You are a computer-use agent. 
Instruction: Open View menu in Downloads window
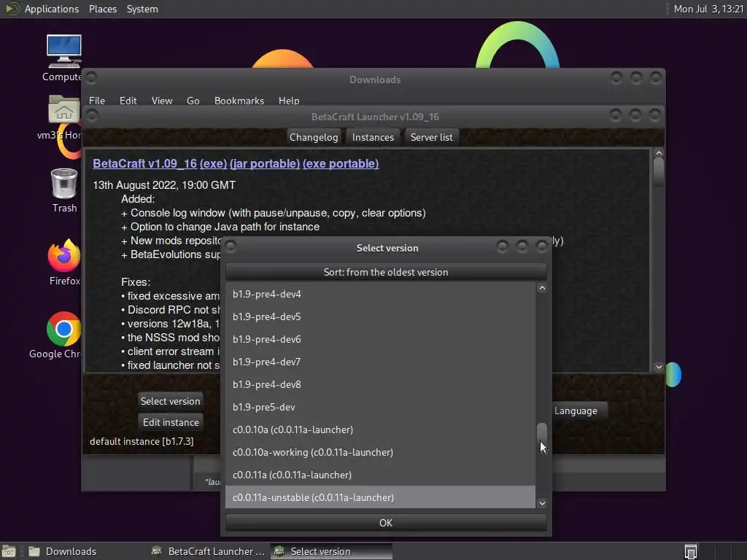[x=162, y=101]
